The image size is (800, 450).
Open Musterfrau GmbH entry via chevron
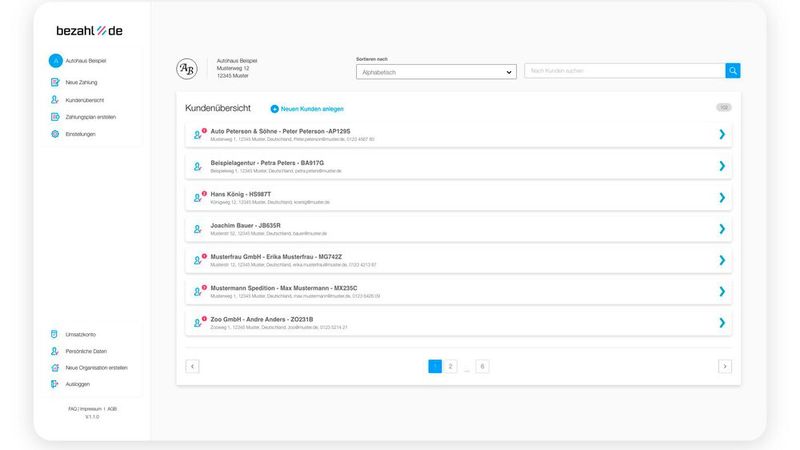[x=722, y=260]
